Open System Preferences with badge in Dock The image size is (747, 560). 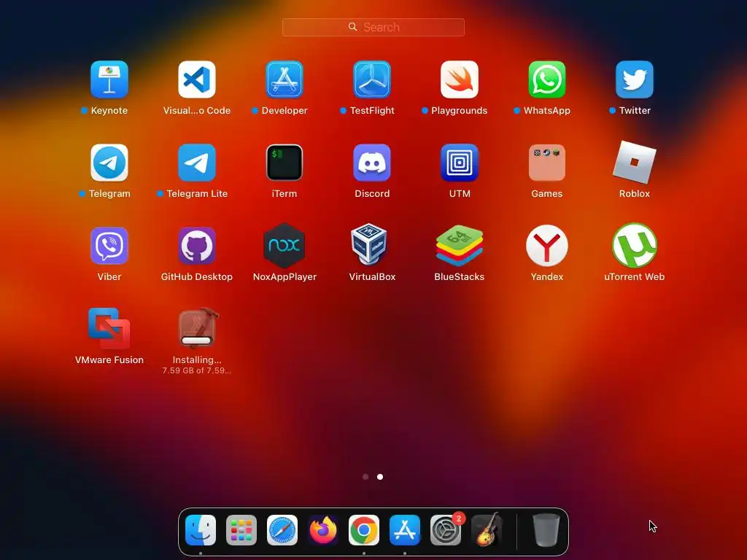446,530
